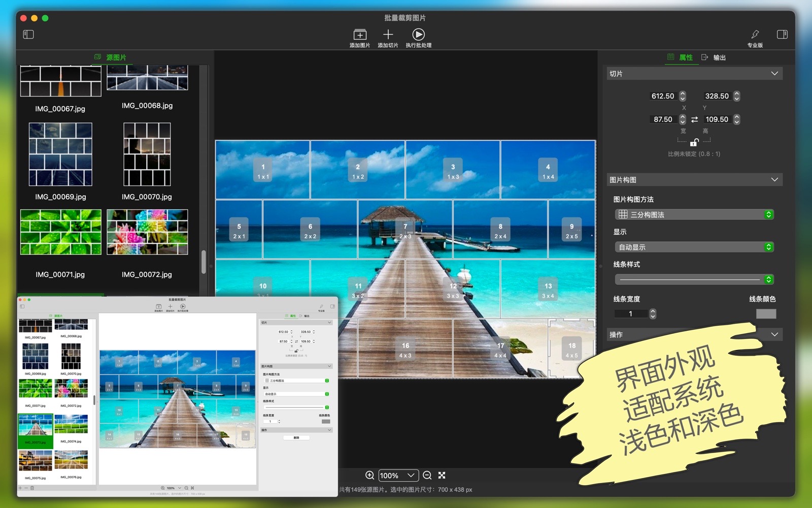Click the zoom out magnifier icon

pos(427,475)
